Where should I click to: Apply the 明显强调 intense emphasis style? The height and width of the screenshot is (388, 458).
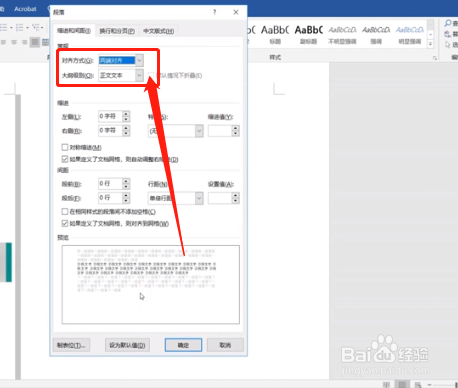point(410,35)
